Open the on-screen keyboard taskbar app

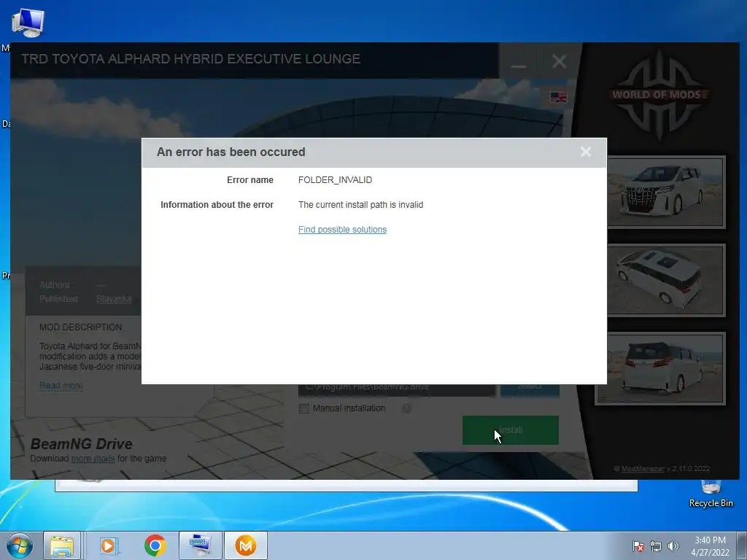click(200, 545)
